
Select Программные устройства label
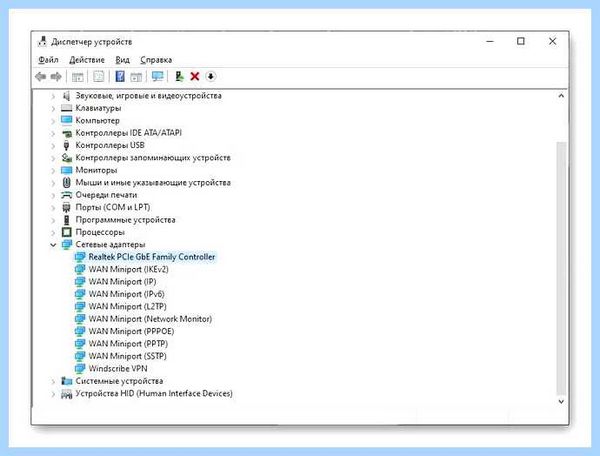click(126, 220)
